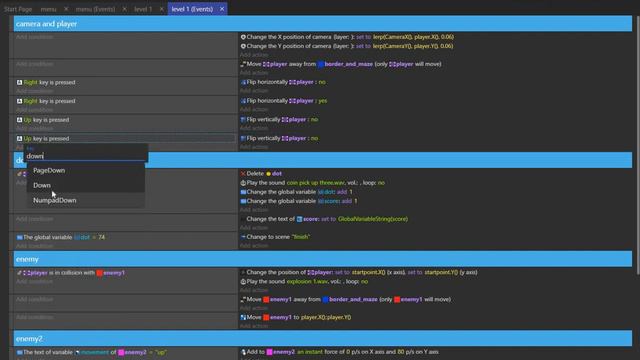640x360 pixels.
Task: Select "player is in collision with enemy1" condition
Action: click(71, 273)
